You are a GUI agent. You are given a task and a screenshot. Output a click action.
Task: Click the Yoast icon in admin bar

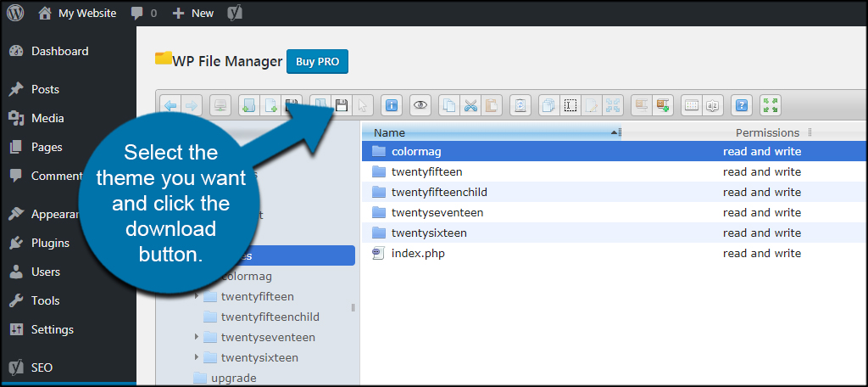(x=234, y=14)
